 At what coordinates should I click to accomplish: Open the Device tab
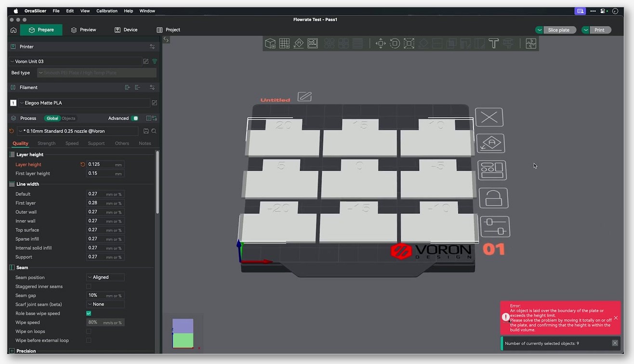[126, 30]
